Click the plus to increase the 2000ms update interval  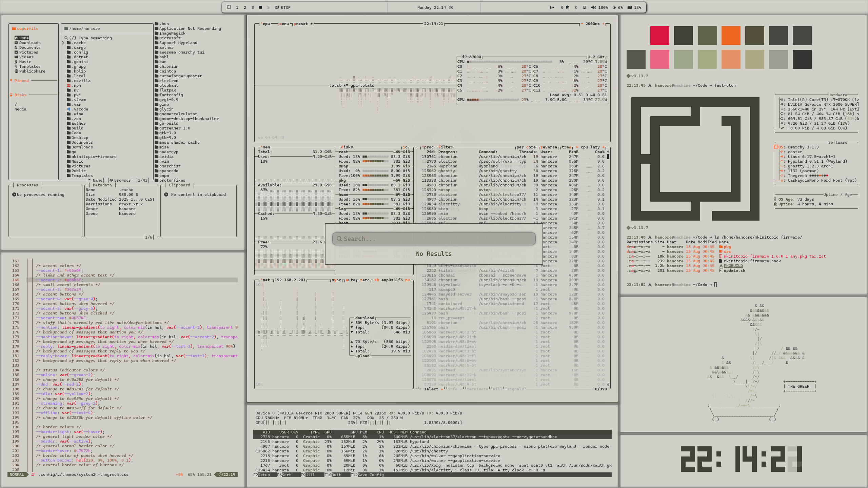pyautogui.click(x=603, y=24)
